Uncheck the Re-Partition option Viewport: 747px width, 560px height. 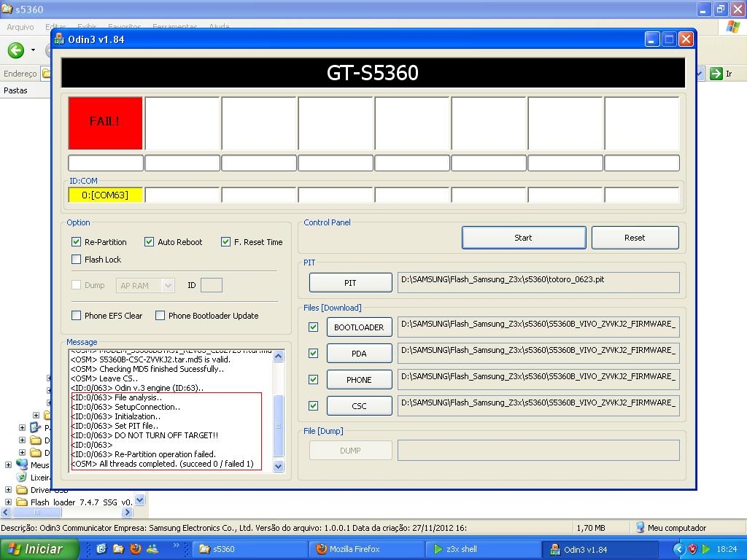76,242
